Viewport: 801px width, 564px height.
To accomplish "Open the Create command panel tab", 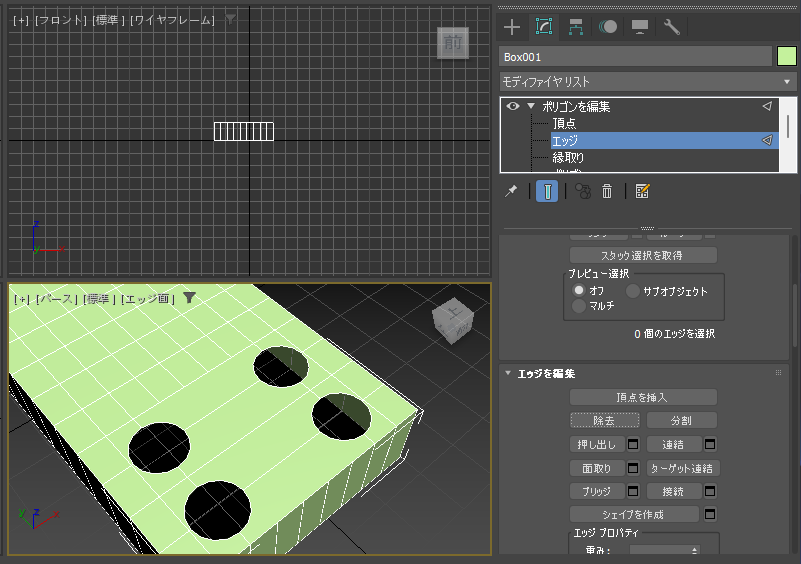I will [512, 27].
